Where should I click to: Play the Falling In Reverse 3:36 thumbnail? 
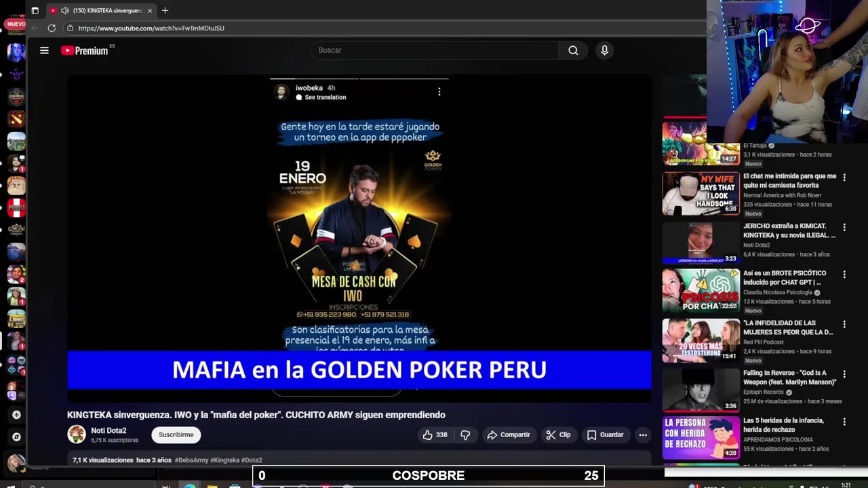pyautogui.click(x=701, y=390)
